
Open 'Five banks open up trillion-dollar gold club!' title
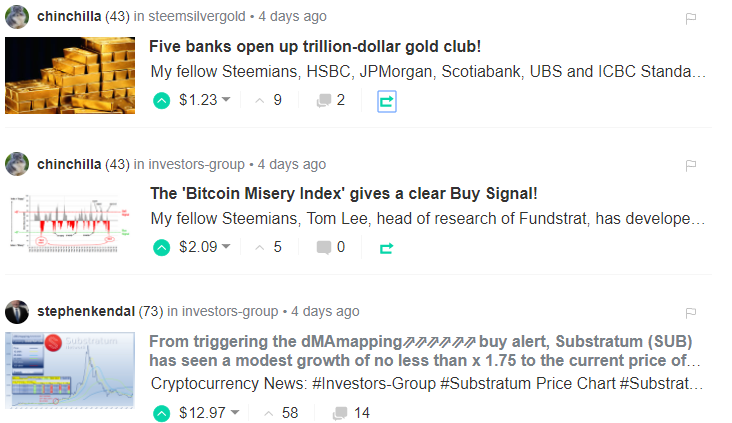click(315, 46)
